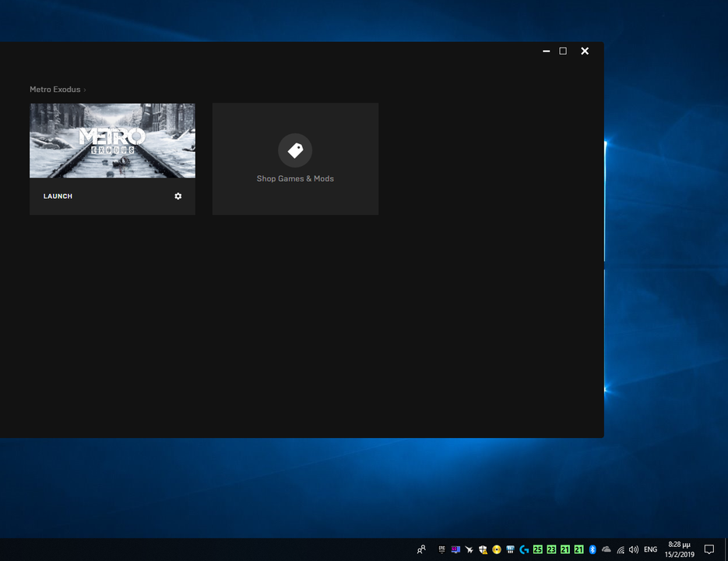Viewport: 728px width, 561px height.
Task: Click the Epic Games tray icon
Action: pyautogui.click(x=441, y=549)
